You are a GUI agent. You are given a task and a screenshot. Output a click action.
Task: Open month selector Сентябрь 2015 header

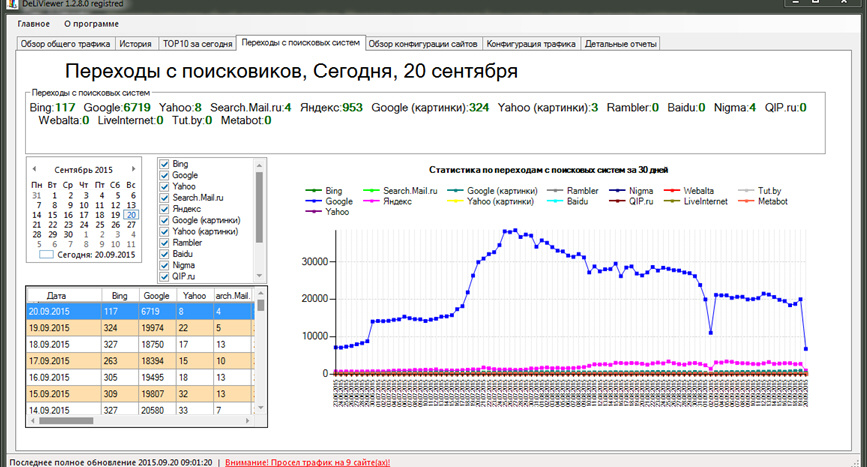(84, 169)
